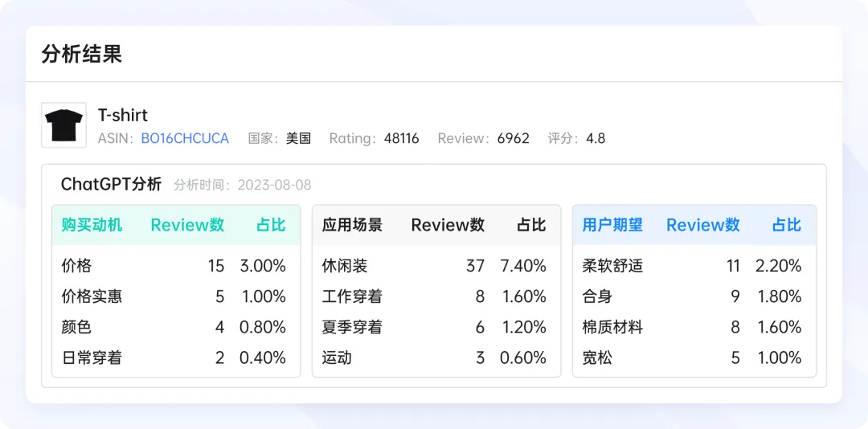Click Review数 header in 应用场景 table
The width and height of the screenshot is (868, 429).
coord(448,225)
